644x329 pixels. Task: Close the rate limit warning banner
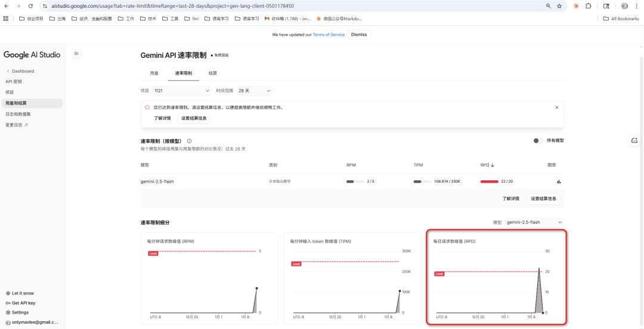coord(556,107)
